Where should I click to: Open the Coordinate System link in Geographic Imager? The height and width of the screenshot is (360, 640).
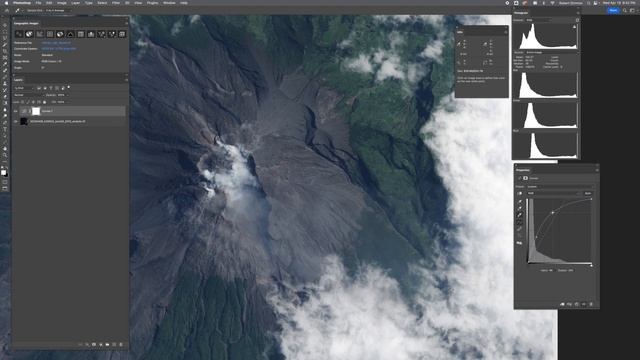[59, 49]
